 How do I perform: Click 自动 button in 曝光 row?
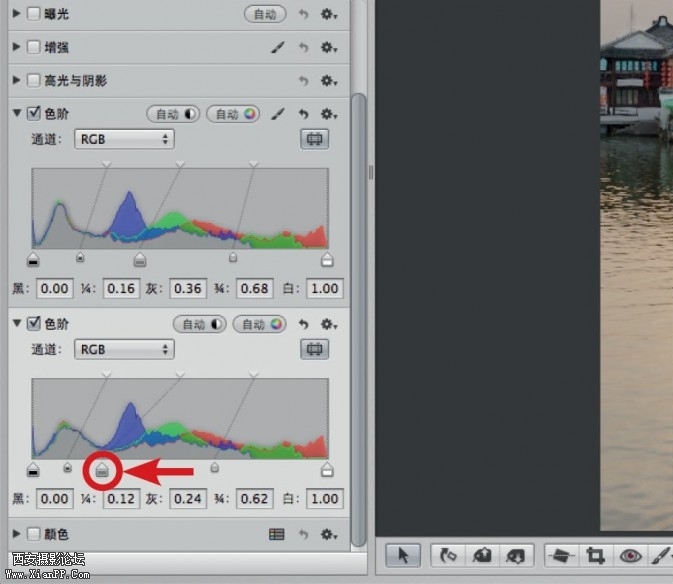265,15
